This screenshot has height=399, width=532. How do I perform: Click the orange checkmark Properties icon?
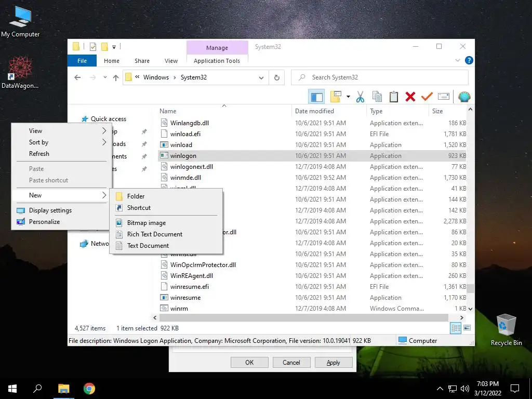pyautogui.click(x=427, y=97)
